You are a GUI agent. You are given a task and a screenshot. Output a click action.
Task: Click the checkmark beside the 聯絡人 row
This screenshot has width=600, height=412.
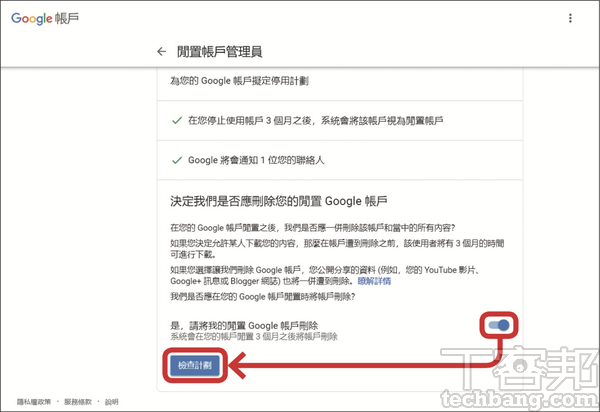pyautogui.click(x=177, y=160)
